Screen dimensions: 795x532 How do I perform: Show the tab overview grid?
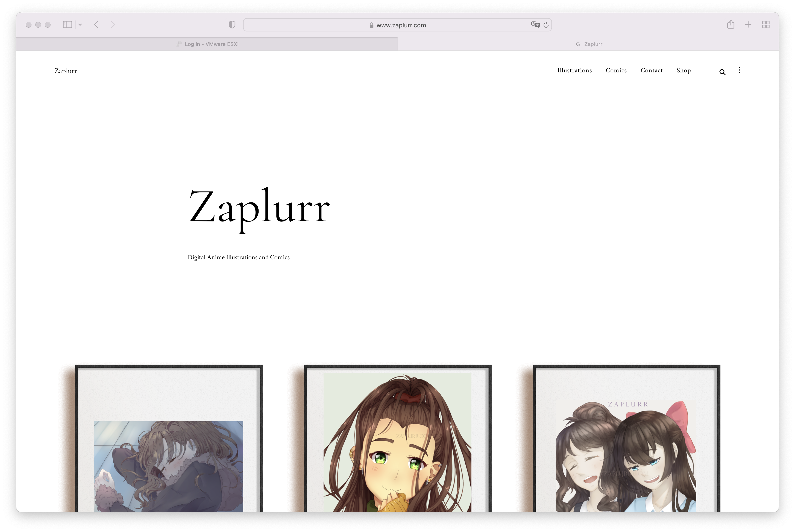click(765, 25)
